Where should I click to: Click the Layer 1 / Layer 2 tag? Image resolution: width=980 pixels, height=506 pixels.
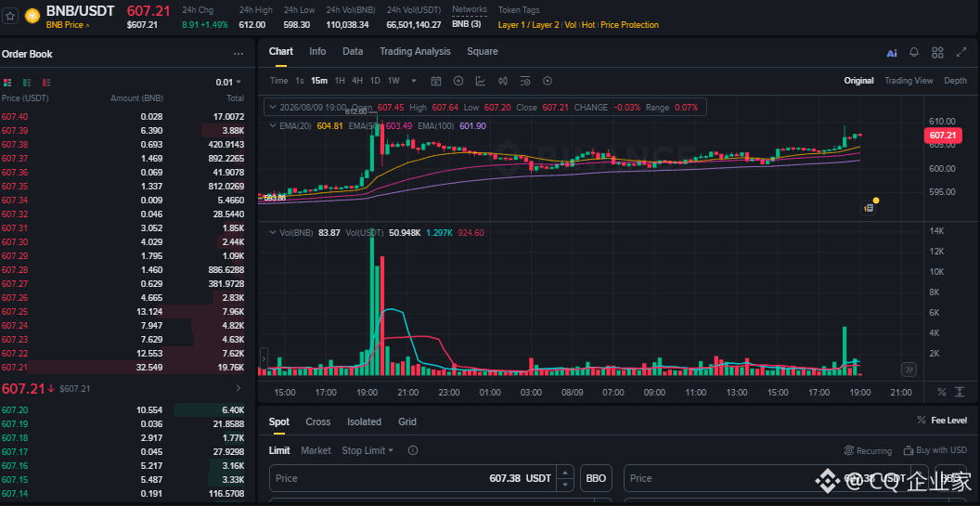(528, 25)
